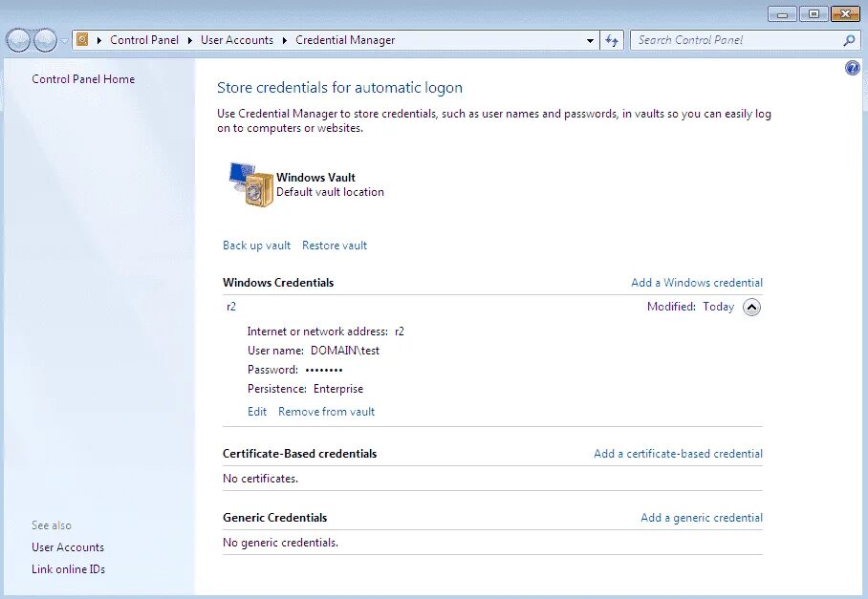Click the Windows Vault safe icon
The height and width of the screenshot is (599, 868).
[x=251, y=184]
